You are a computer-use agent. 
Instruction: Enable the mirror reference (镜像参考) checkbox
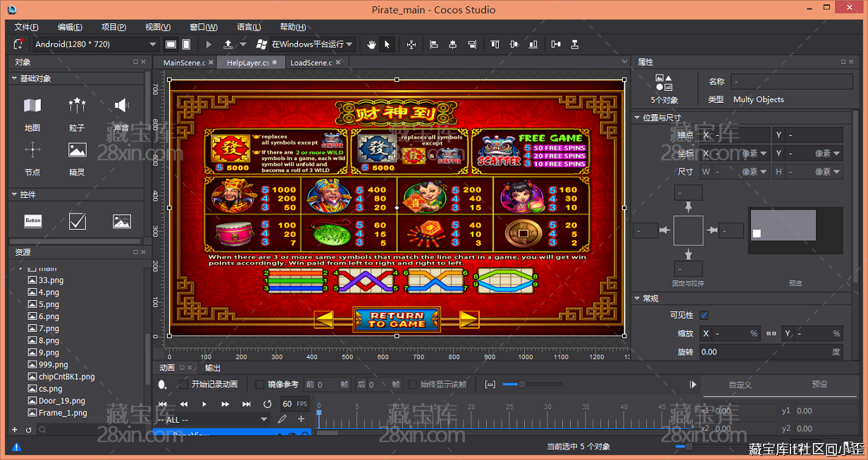coord(259,385)
